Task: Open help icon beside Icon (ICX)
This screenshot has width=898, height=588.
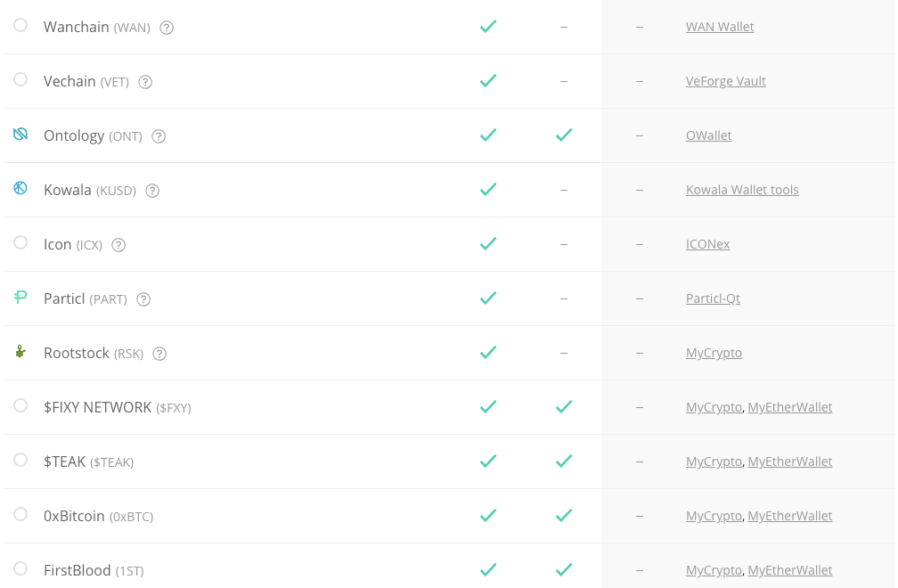Action: [118, 245]
